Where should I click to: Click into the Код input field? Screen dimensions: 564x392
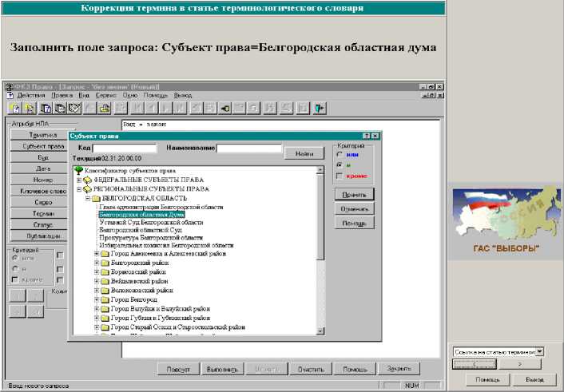click(x=125, y=148)
